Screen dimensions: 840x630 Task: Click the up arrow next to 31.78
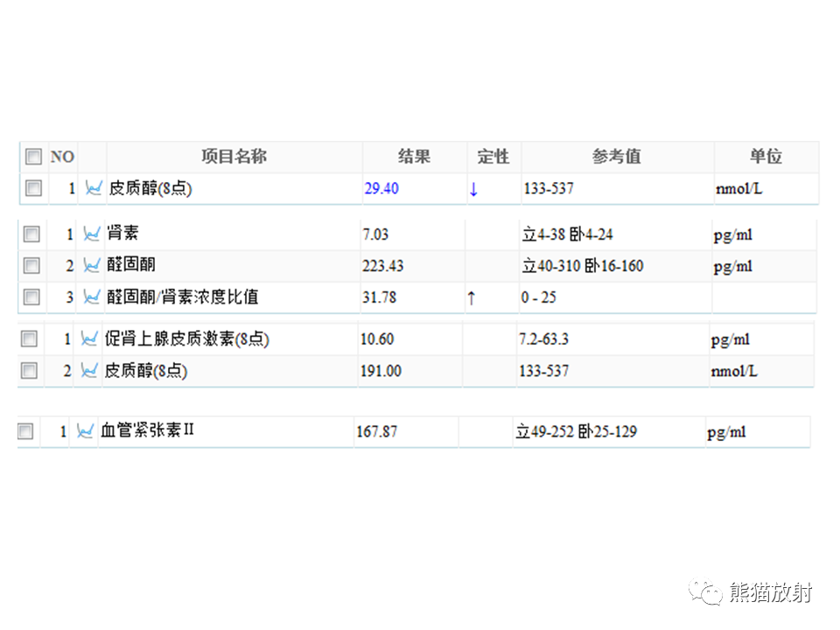click(x=472, y=297)
